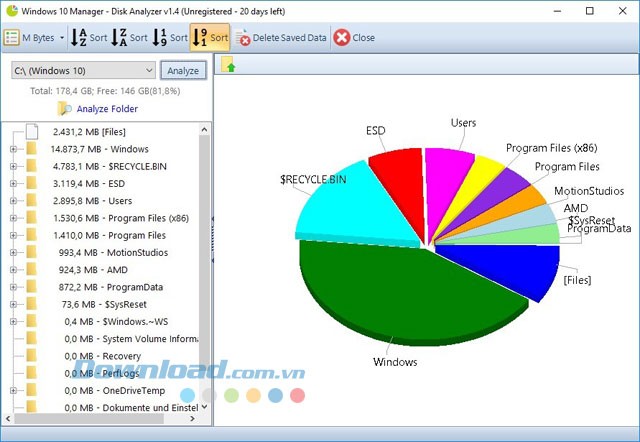Viewport: 640px width, 442px height.
Task: Click the Delete Saved Data icon
Action: [x=243, y=38]
